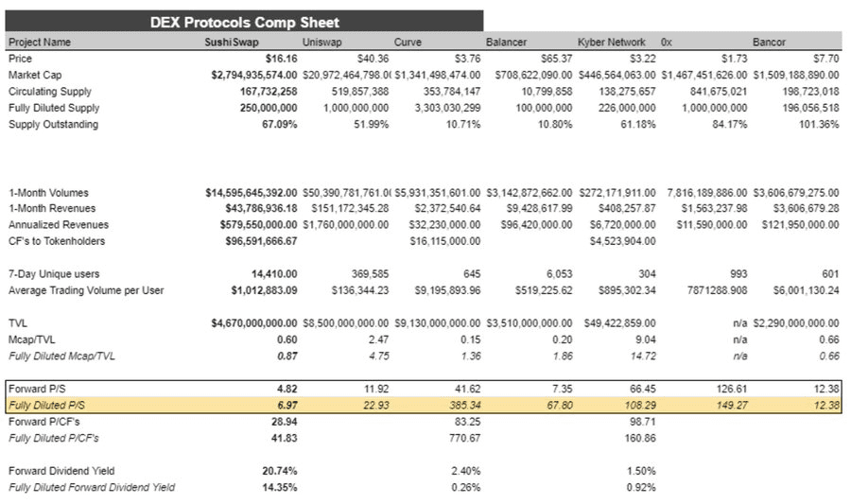This screenshot has height=504, width=851.
Task: Click Kyber fully diluted dividend yield 0.92%
Action: coord(641,487)
